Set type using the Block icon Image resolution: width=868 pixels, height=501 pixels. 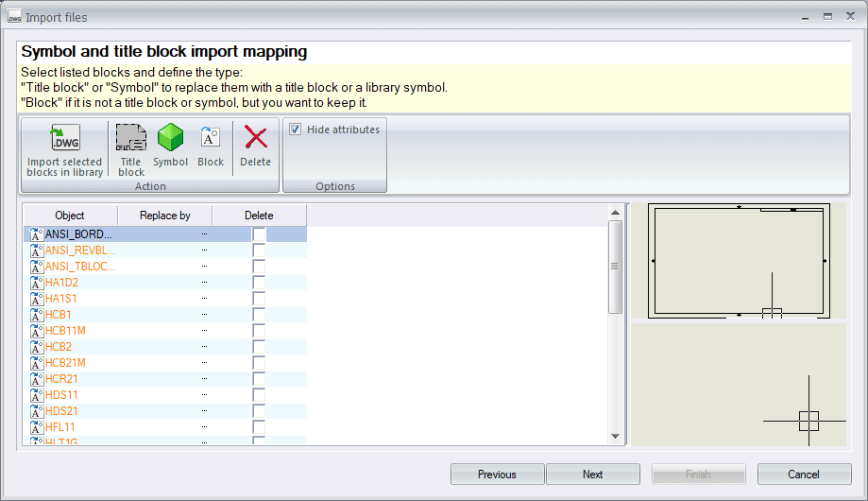[211, 139]
